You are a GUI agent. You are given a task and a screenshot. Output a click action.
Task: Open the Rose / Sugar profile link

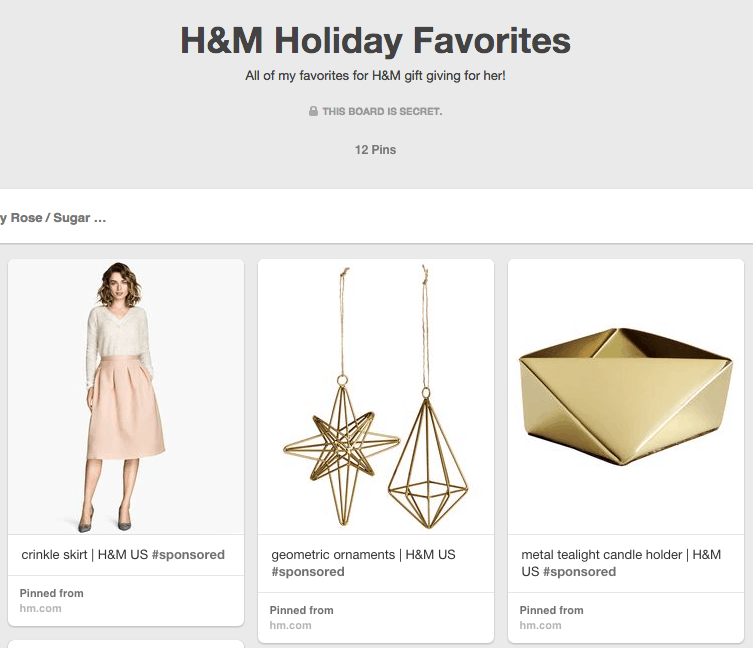point(53,218)
